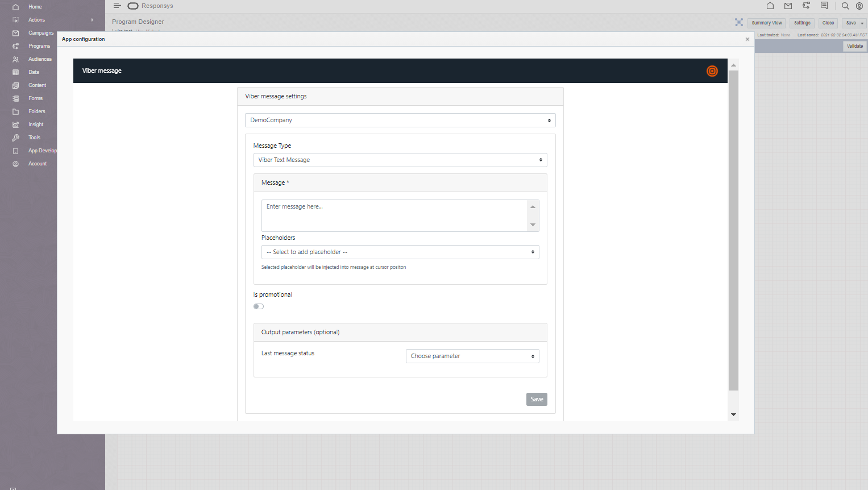
Task: Click the orange logo in Viber message header
Action: coord(712,71)
